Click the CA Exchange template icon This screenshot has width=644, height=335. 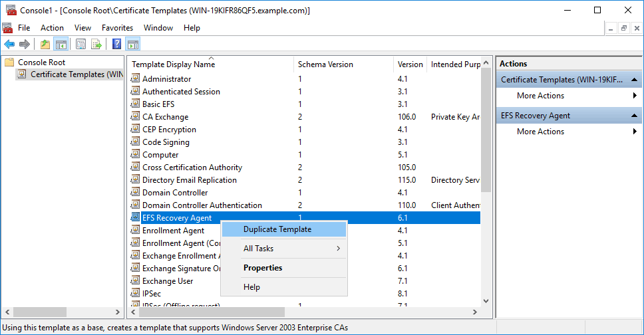click(135, 116)
